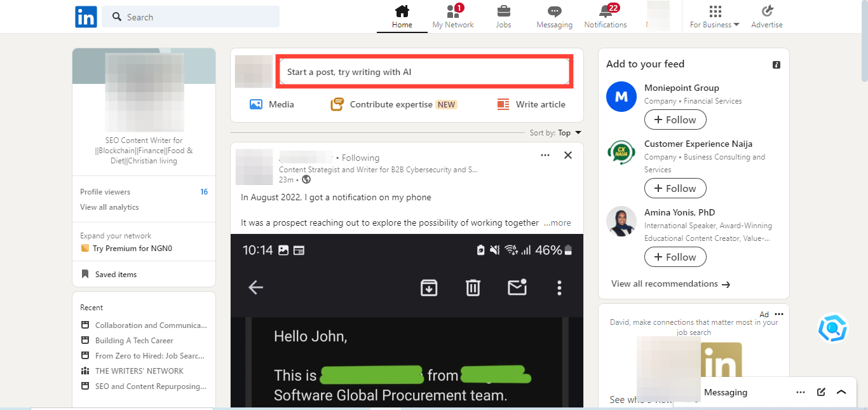Click compose new message icon

821,392
